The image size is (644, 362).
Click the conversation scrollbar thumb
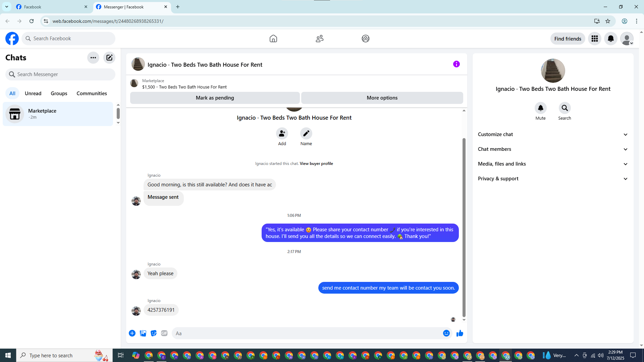click(x=464, y=228)
